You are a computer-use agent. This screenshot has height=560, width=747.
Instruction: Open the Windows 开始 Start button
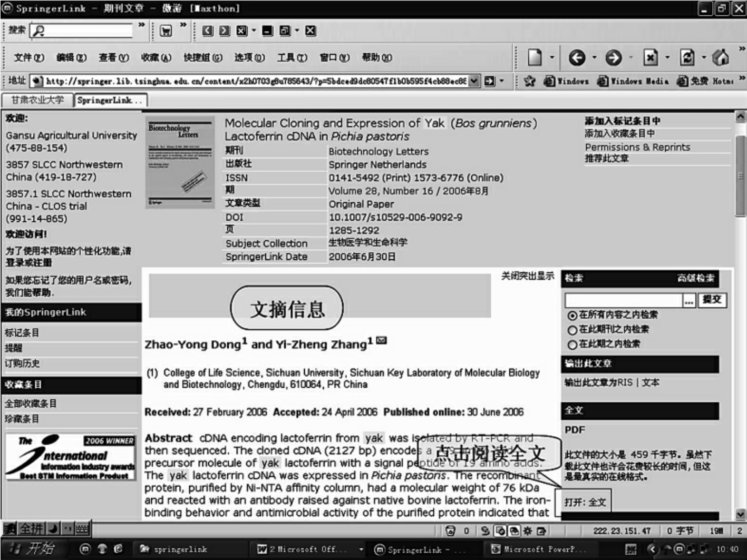pyautogui.click(x=33, y=549)
